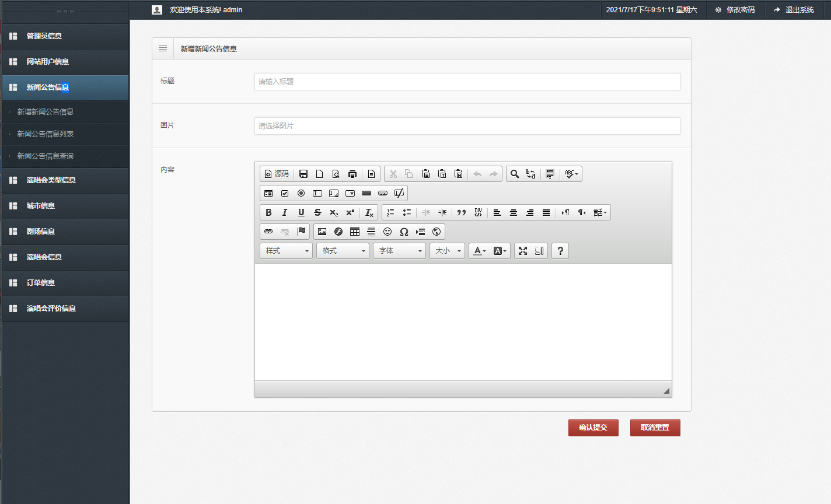This screenshot has width=831, height=504.
Task: Open 演唱会信息 in the sidebar
Action: point(44,257)
